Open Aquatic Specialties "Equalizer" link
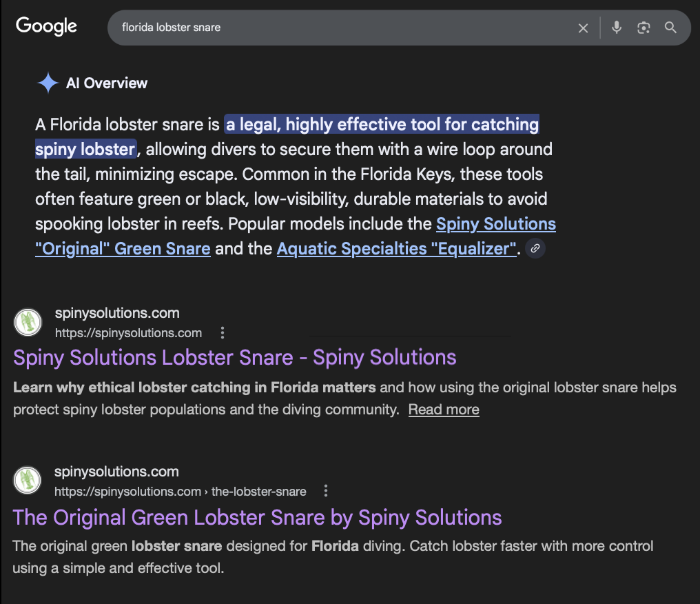Screen dimensions: 700x604 click(396, 249)
